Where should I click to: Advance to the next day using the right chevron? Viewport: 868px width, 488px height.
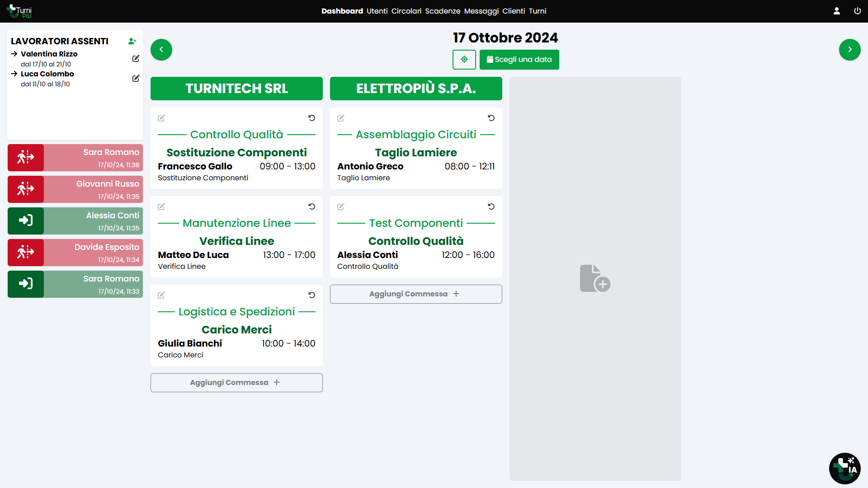click(x=850, y=50)
